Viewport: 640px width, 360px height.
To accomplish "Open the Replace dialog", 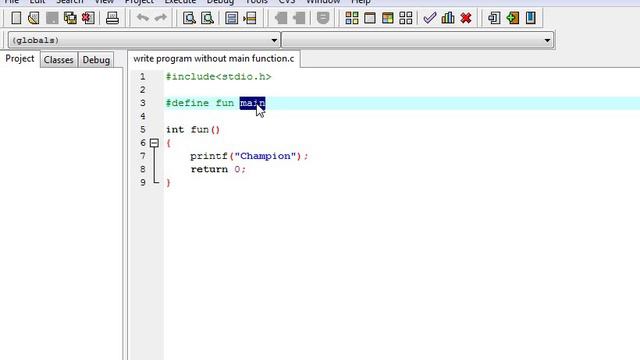I will click(x=207, y=18).
